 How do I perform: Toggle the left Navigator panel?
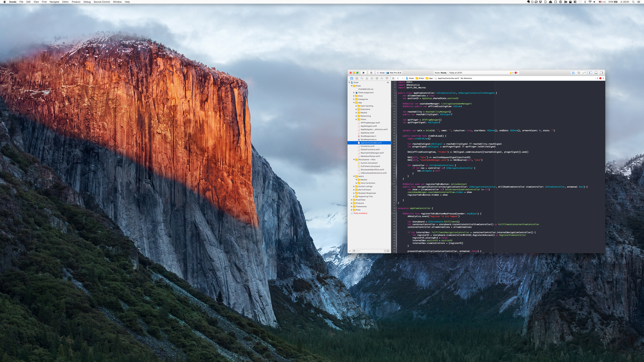click(x=591, y=73)
